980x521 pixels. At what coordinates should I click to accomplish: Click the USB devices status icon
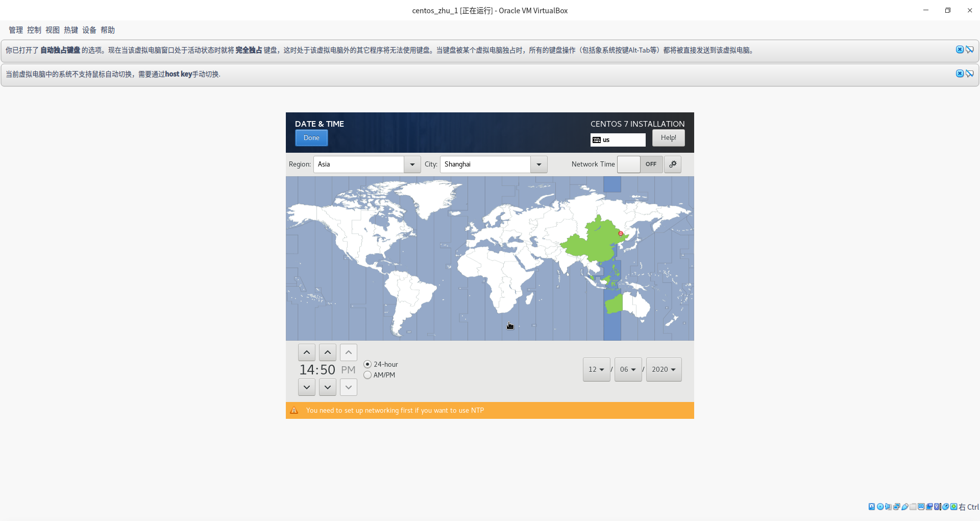[x=905, y=507]
